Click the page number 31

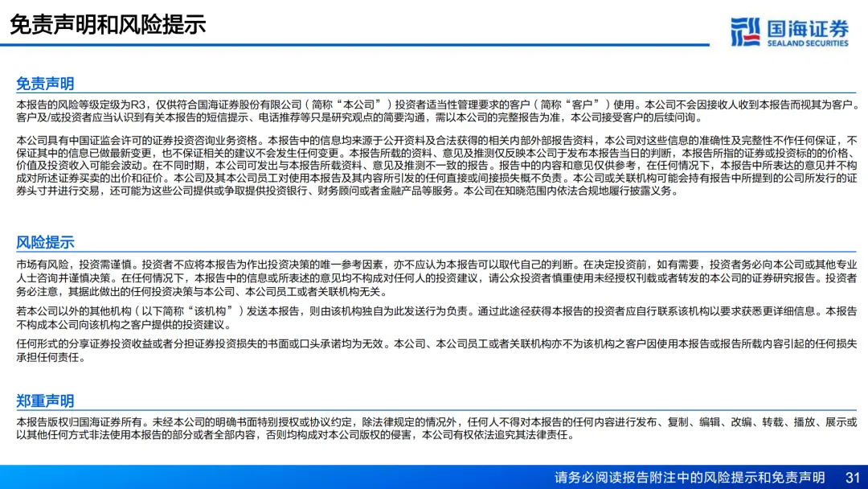(853, 478)
